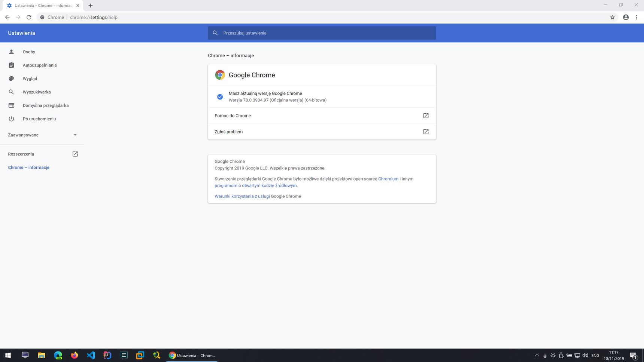
Task: Open the profile avatar menu
Action: click(626, 17)
